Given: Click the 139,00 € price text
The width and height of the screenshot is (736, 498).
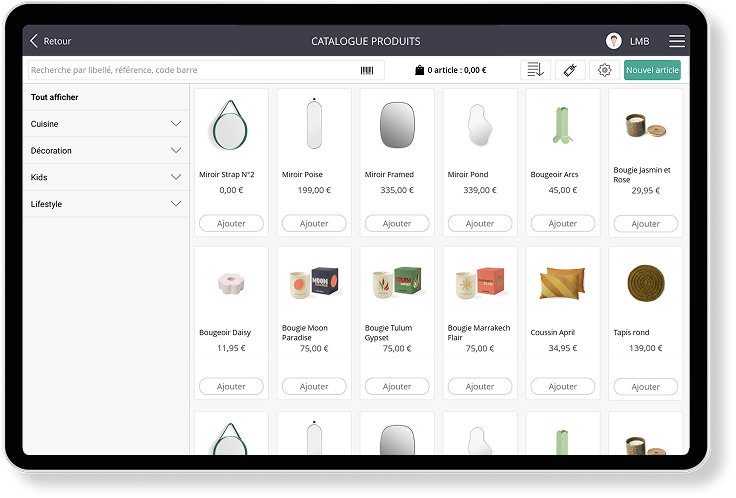Looking at the screenshot, I should [x=645, y=348].
